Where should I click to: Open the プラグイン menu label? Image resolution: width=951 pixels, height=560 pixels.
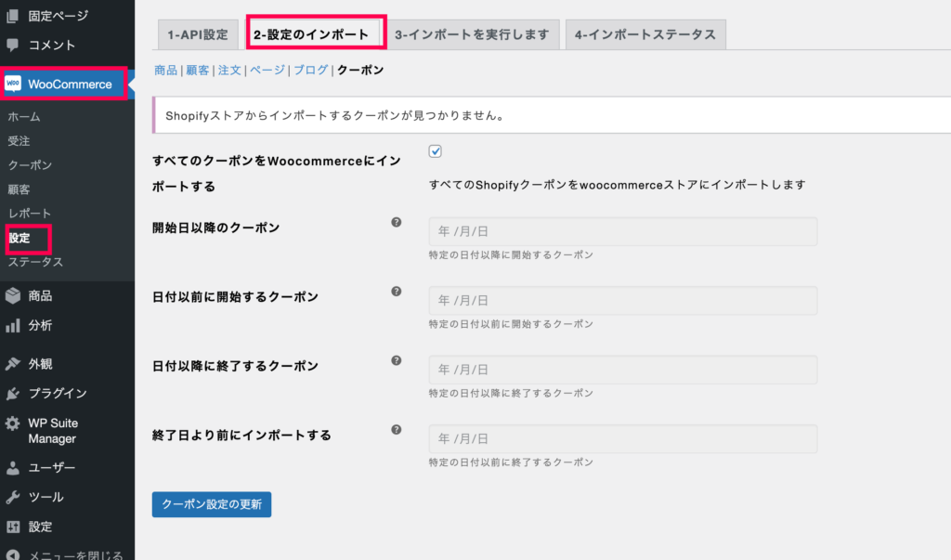[x=58, y=394]
